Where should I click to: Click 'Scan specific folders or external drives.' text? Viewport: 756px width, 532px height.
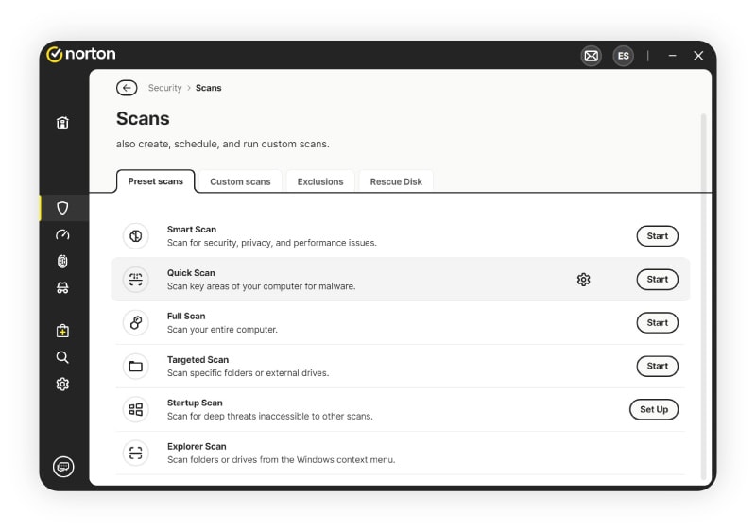pos(248,373)
